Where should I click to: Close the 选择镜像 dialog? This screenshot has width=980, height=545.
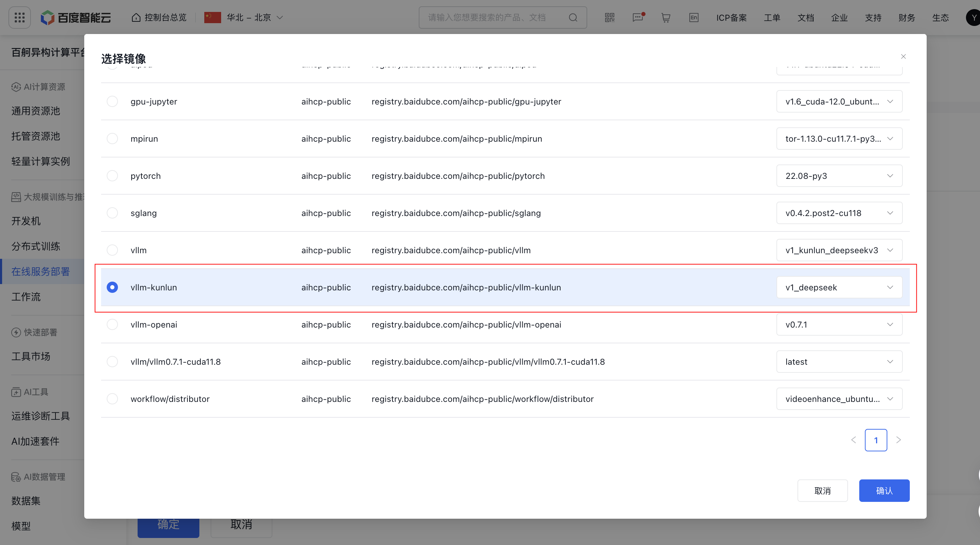coord(903,56)
